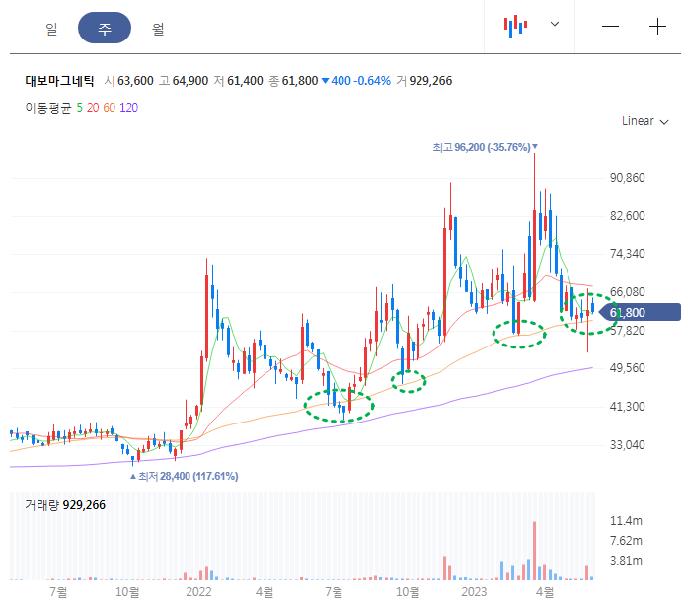Open the Linear scale dropdown
Image resolution: width=682 pixels, height=616 pixels.
(645, 121)
